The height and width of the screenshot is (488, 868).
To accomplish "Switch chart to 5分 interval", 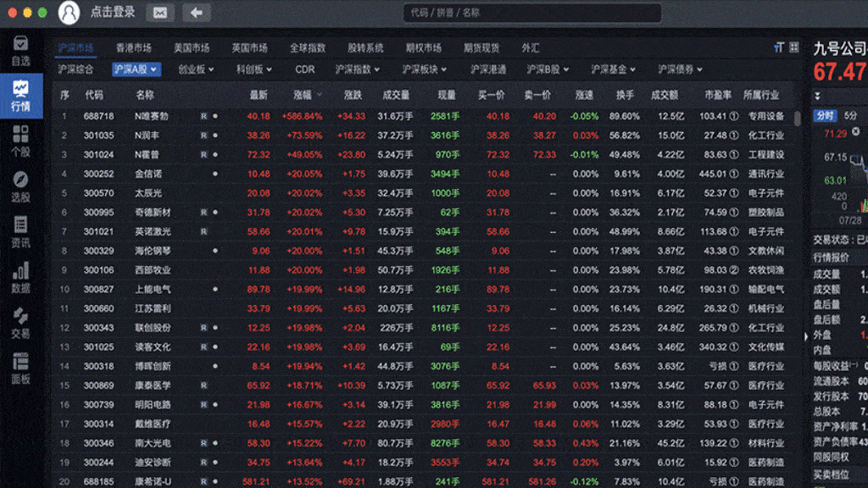I will pyautogui.click(x=851, y=114).
